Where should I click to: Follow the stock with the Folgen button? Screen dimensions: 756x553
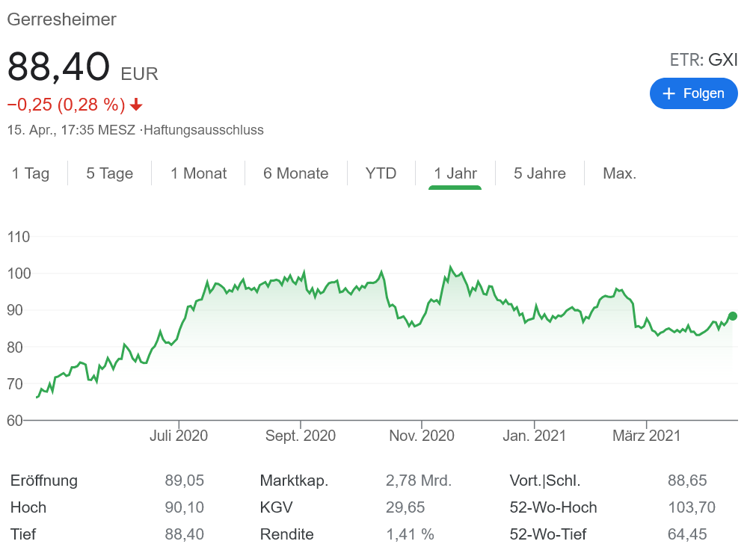tap(693, 93)
